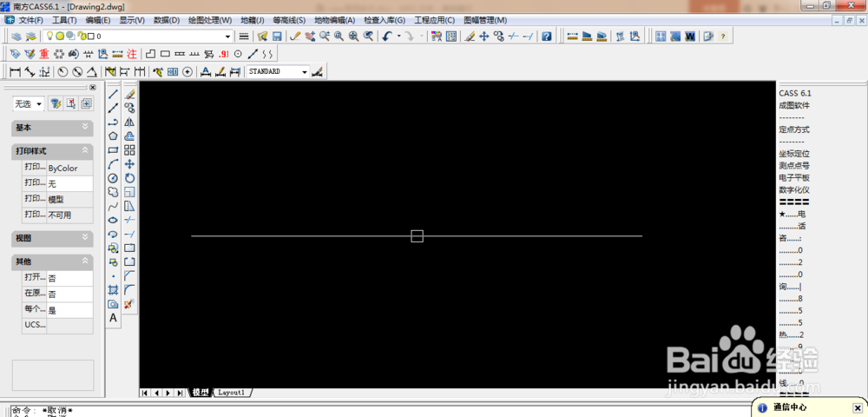Screen dimensions: 868x417
Task: Click the Save floppy disk icon
Action: click(x=277, y=36)
